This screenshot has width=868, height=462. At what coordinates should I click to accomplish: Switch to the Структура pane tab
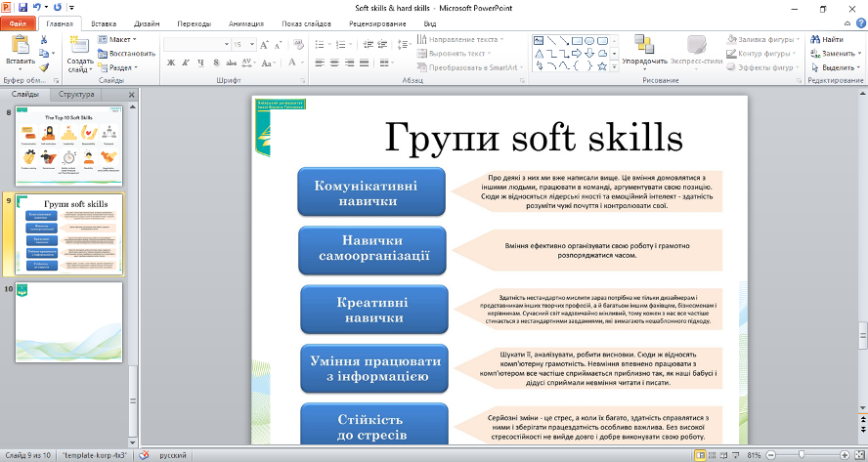click(x=76, y=95)
